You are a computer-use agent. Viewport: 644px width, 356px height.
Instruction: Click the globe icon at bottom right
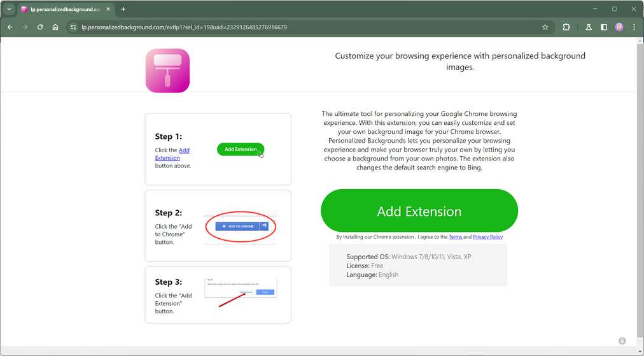[622, 341]
